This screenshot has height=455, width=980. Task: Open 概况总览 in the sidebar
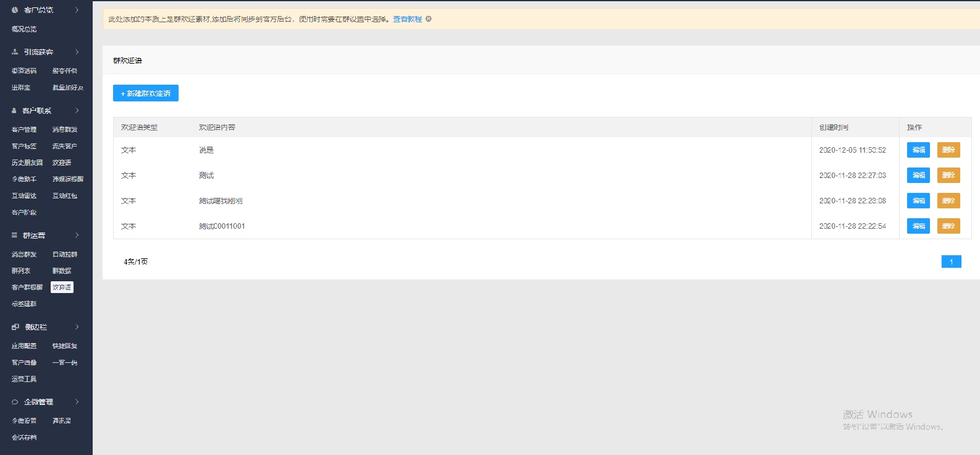coord(24,29)
